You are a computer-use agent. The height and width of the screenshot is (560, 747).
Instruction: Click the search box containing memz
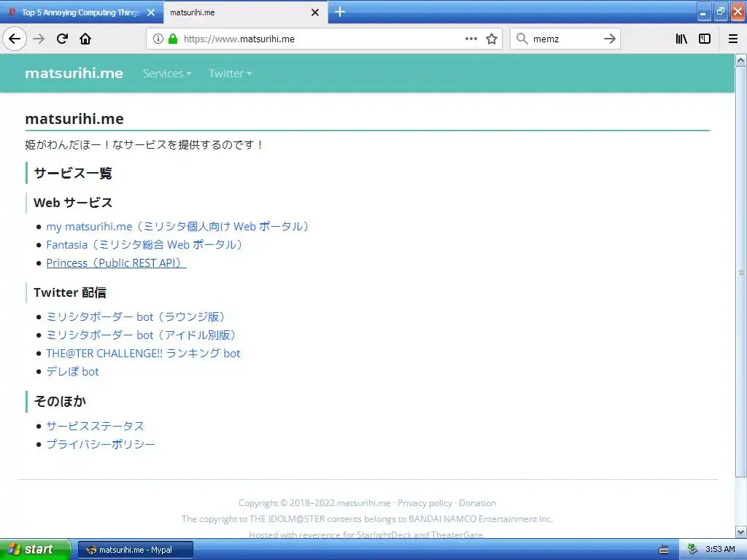click(565, 39)
